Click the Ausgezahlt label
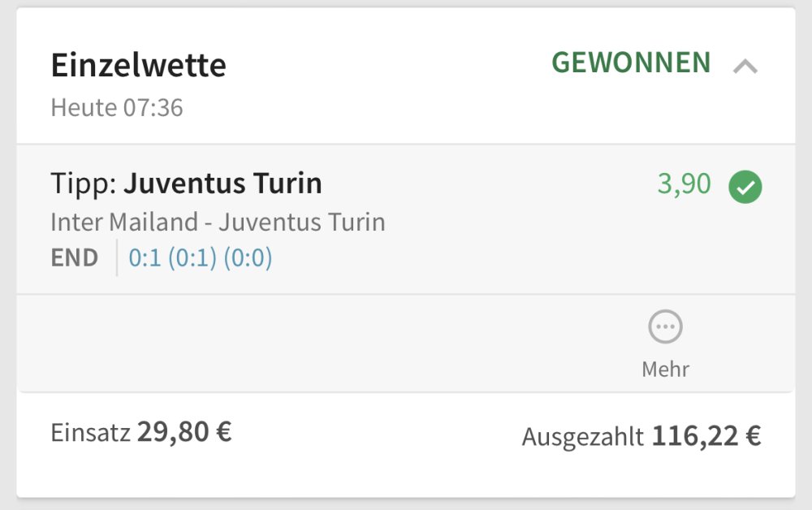 point(582,437)
